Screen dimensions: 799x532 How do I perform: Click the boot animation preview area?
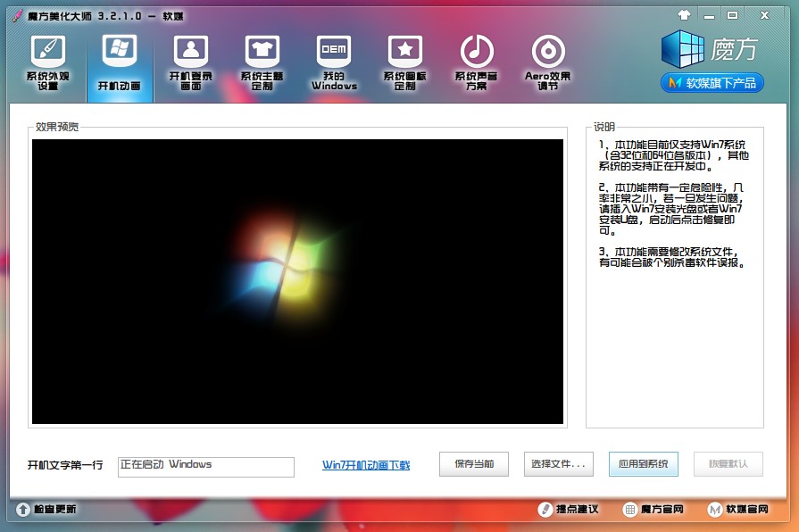(297, 278)
